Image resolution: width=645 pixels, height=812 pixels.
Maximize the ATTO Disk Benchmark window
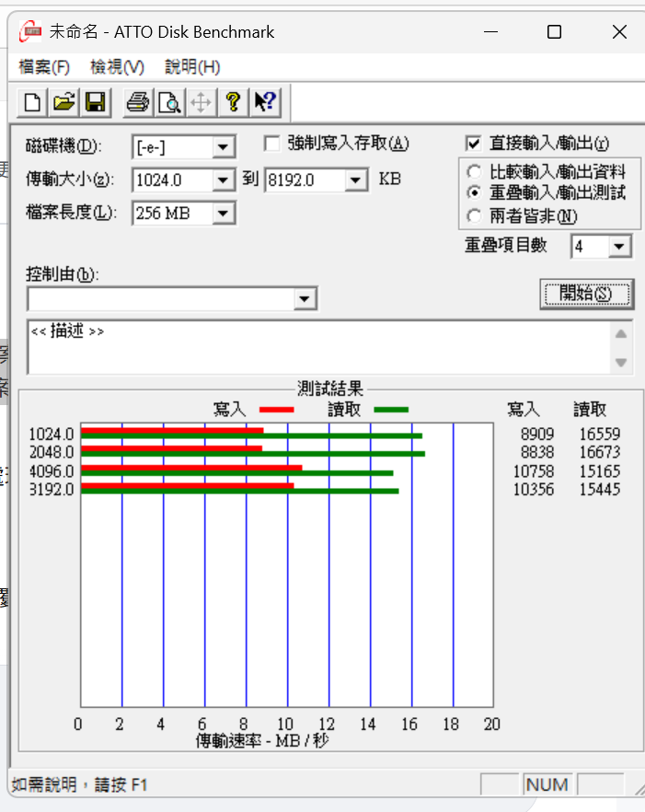[555, 32]
